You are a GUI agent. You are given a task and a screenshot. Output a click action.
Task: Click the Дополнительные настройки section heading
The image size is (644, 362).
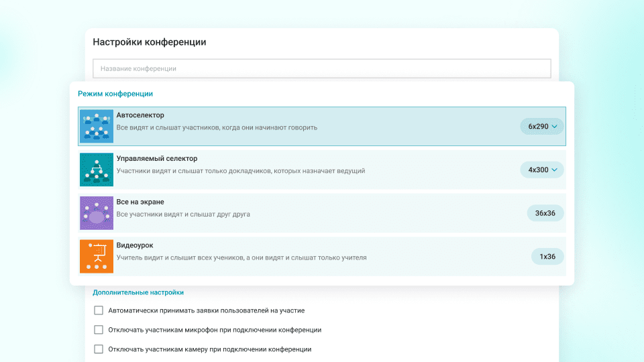138,292
